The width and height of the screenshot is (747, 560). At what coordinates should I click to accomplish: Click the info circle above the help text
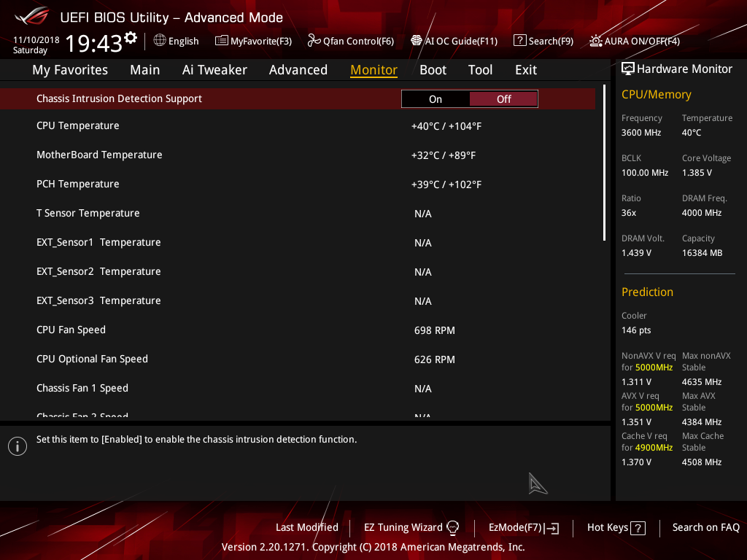(18, 446)
